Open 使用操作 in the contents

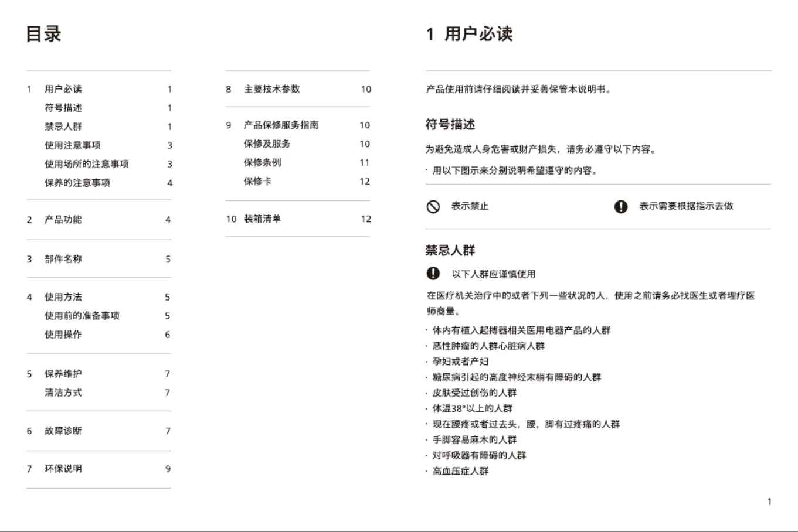pyautogui.click(x=63, y=335)
